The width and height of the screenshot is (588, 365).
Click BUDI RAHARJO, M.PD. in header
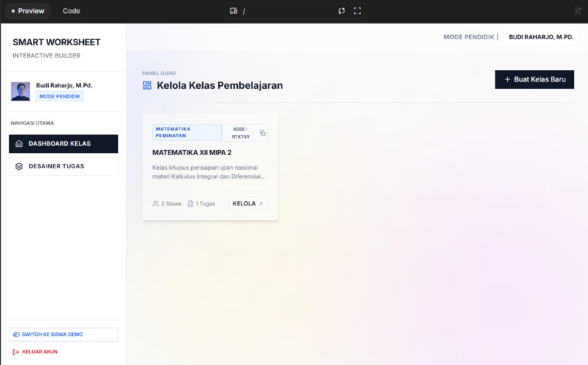coord(541,37)
